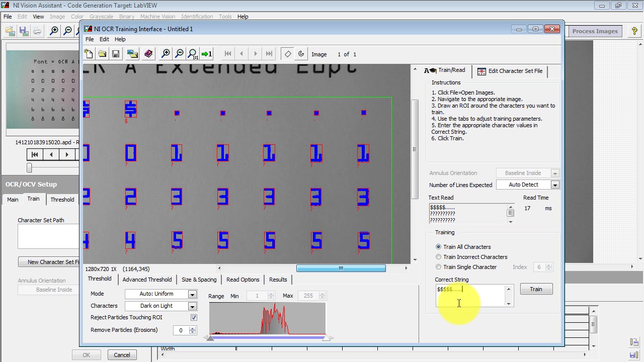The image size is (644, 362).
Task: Open the Advanced Threshold tab
Action: tap(147, 280)
